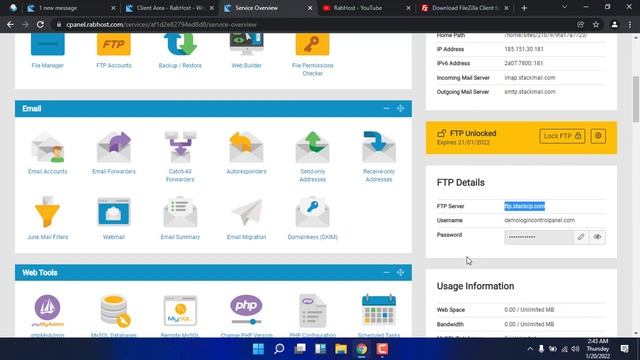Viewport: 640px width, 360px height.
Task: Open a new browser tab
Action: click(524, 8)
